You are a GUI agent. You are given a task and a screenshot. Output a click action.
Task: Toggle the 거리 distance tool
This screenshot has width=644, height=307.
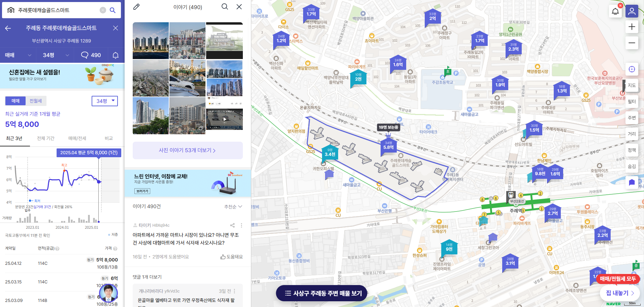pos(632,134)
